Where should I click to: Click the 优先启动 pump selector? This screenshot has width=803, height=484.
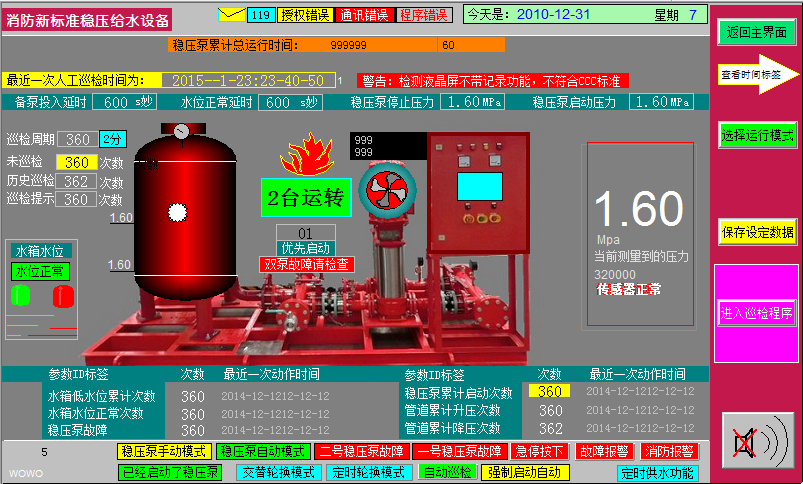pyautogui.click(x=306, y=248)
